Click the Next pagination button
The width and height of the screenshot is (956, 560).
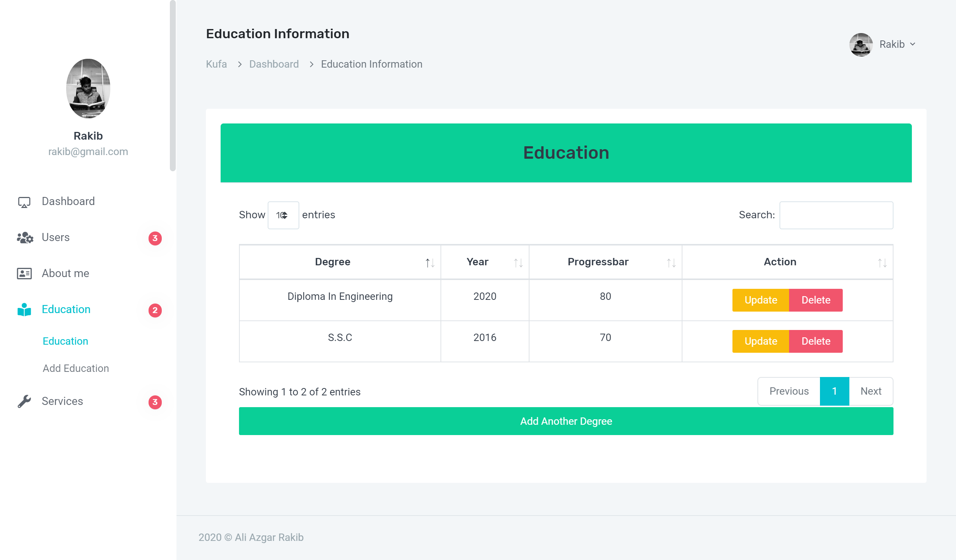pyautogui.click(x=870, y=391)
